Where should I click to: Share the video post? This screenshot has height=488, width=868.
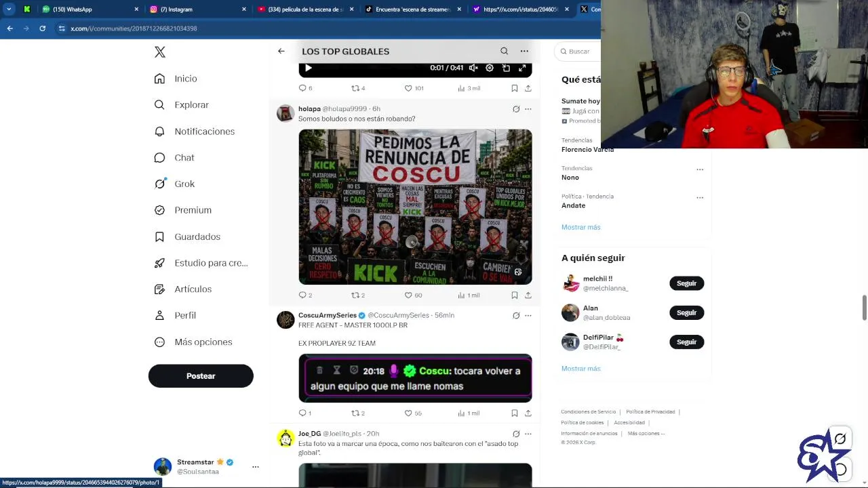(528, 88)
